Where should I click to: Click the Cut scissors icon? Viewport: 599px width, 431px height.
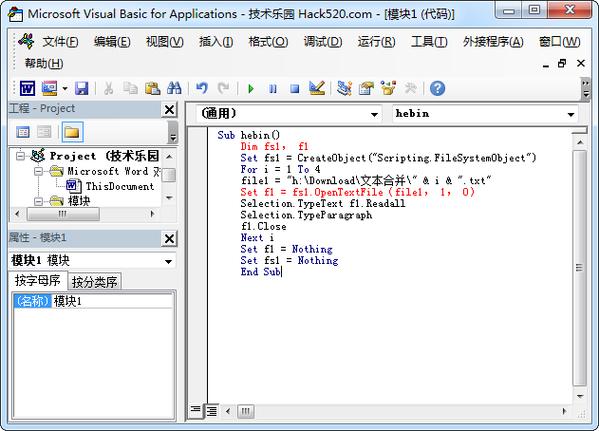(x=108, y=89)
